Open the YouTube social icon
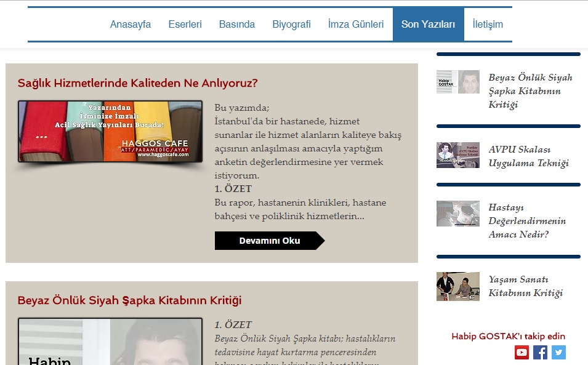 tap(522, 352)
